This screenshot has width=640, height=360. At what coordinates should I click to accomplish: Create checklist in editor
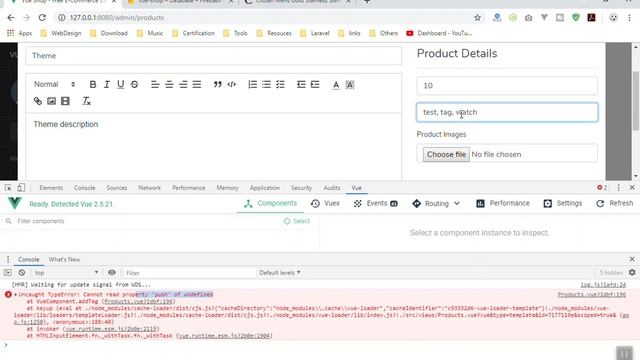coord(280,84)
